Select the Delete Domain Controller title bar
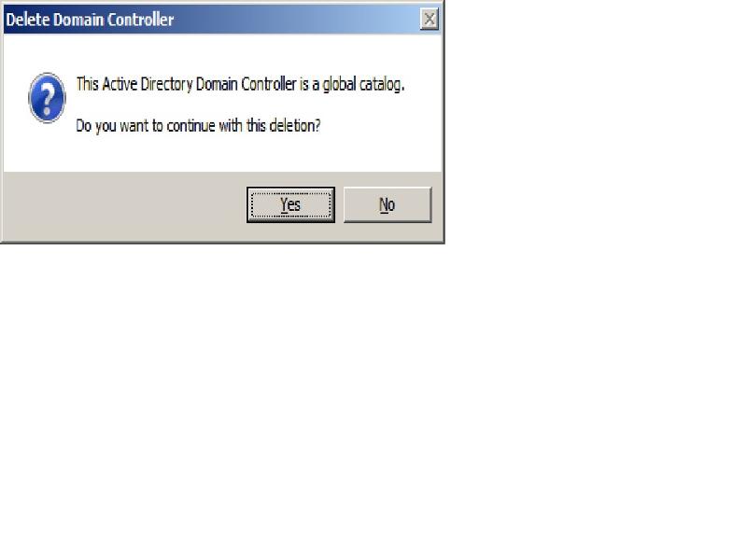The image size is (747, 560). click(222, 19)
